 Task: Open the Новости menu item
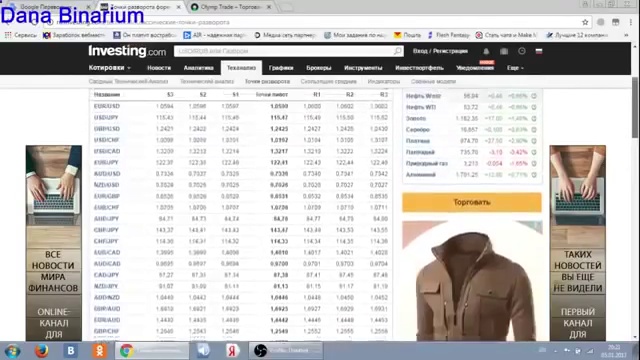point(159,68)
